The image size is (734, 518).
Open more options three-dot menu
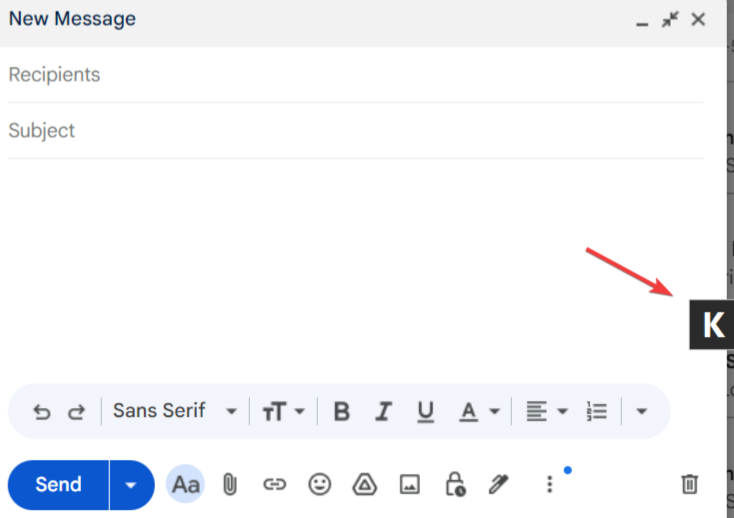click(549, 485)
